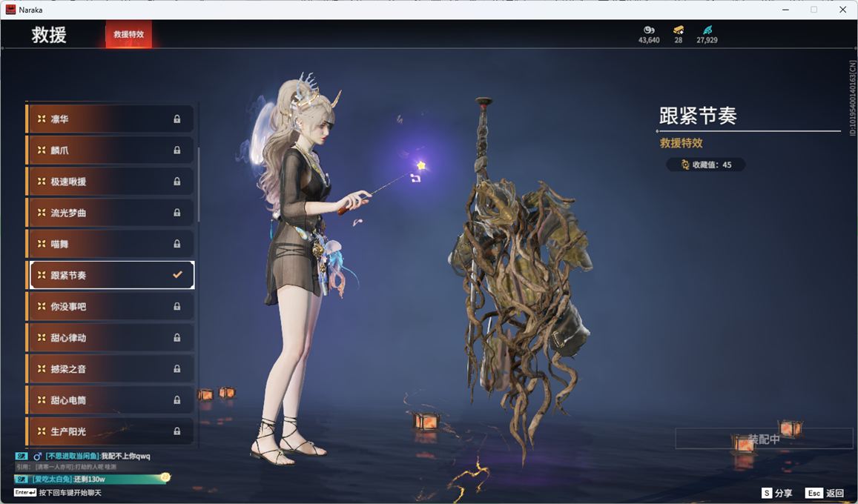Click the lock icon on 撼梁之音 row
Viewport: 858px width, 504px height.
pyautogui.click(x=176, y=368)
